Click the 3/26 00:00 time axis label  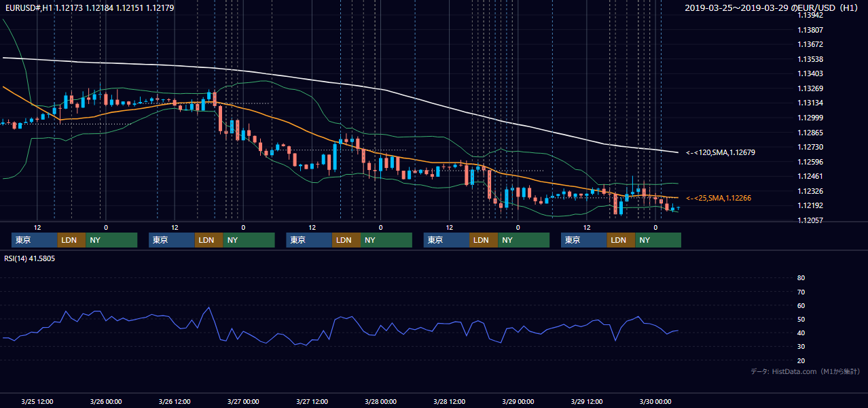(106, 401)
